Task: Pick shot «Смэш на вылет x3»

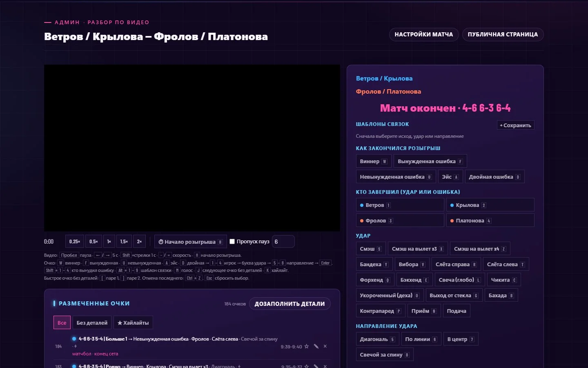Action: [418, 249]
